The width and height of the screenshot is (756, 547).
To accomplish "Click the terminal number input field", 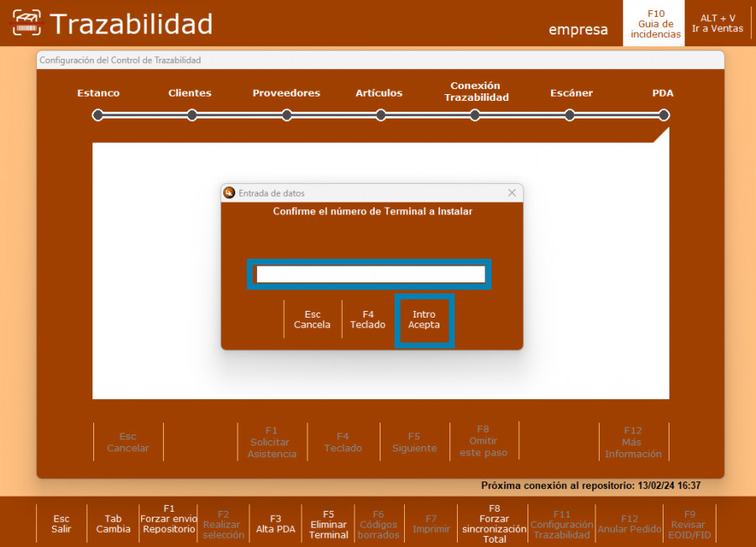I will pyautogui.click(x=370, y=275).
